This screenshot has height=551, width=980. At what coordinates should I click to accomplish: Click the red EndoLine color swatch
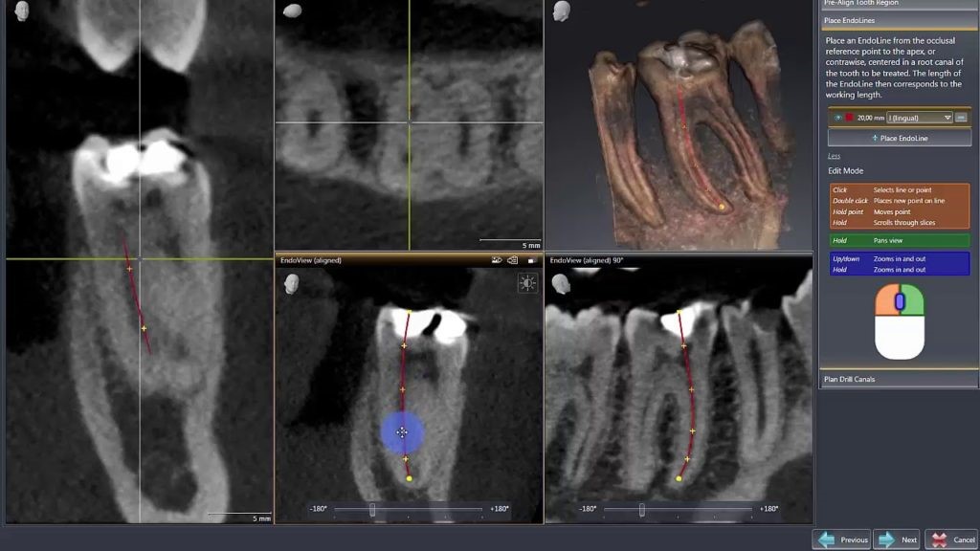[849, 118]
